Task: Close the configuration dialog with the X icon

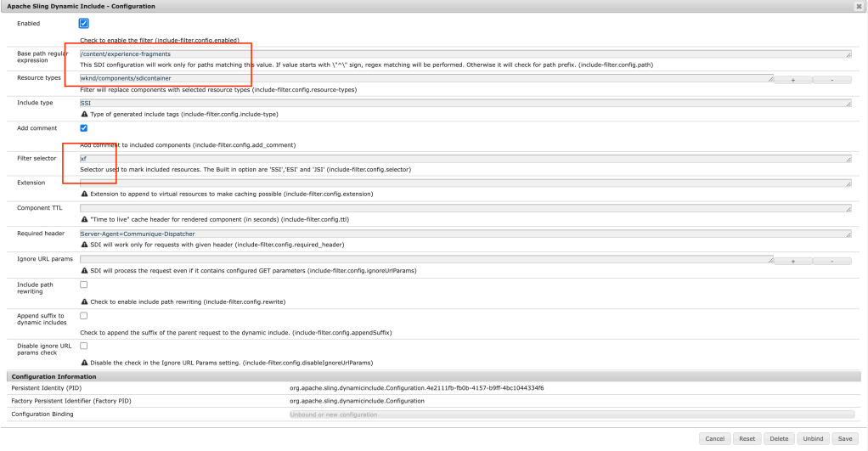Action: pos(860,6)
